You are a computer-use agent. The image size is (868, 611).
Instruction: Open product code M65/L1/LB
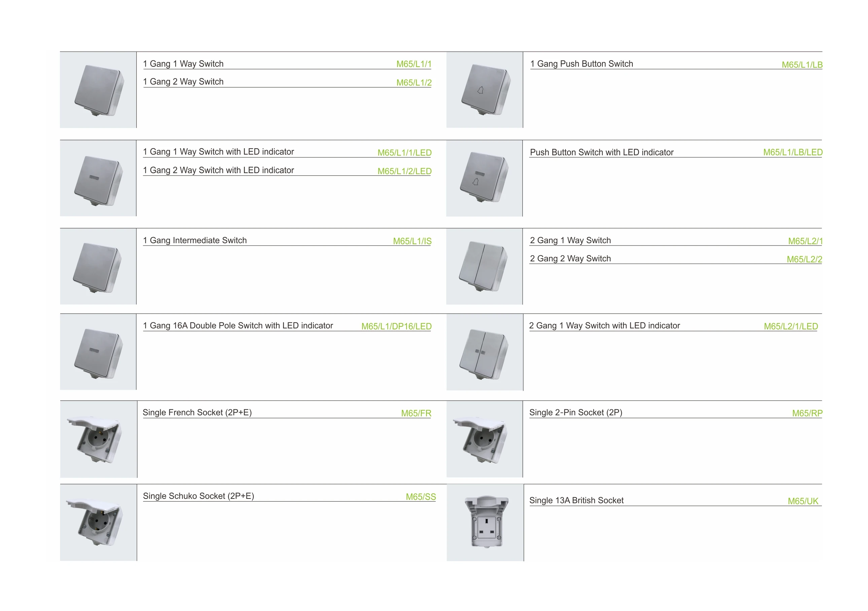(x=802, y=65)
